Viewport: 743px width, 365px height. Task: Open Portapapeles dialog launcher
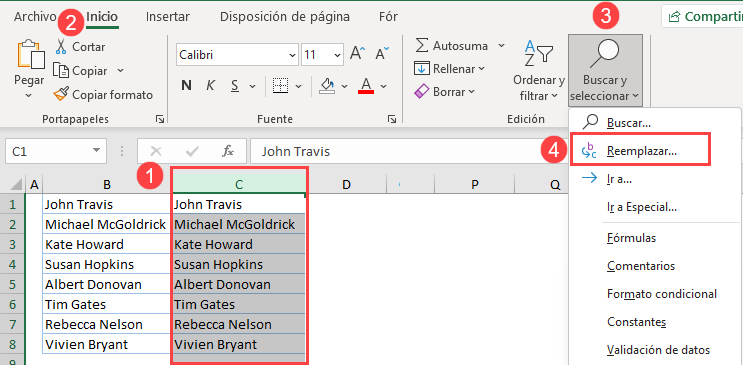[x=160, y=119]
